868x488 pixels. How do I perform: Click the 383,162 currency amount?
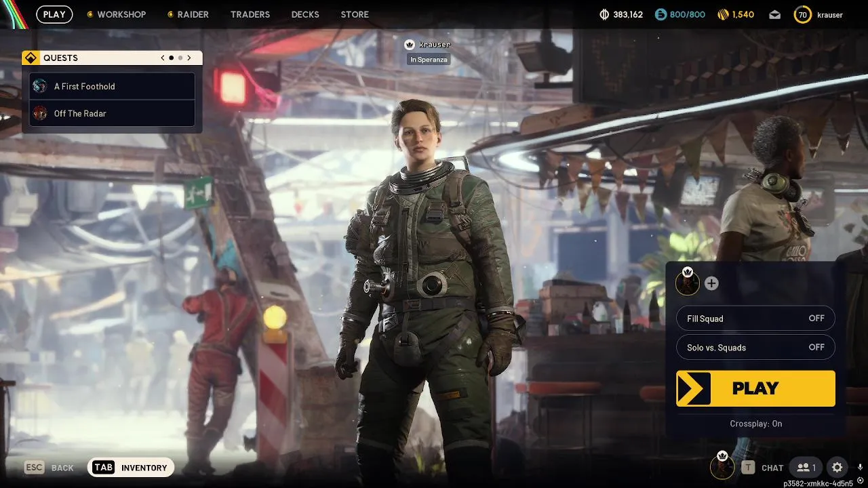(x=628, y=14)
